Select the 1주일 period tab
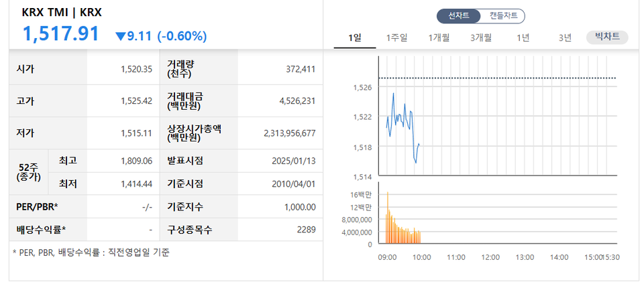 point(396,38)
